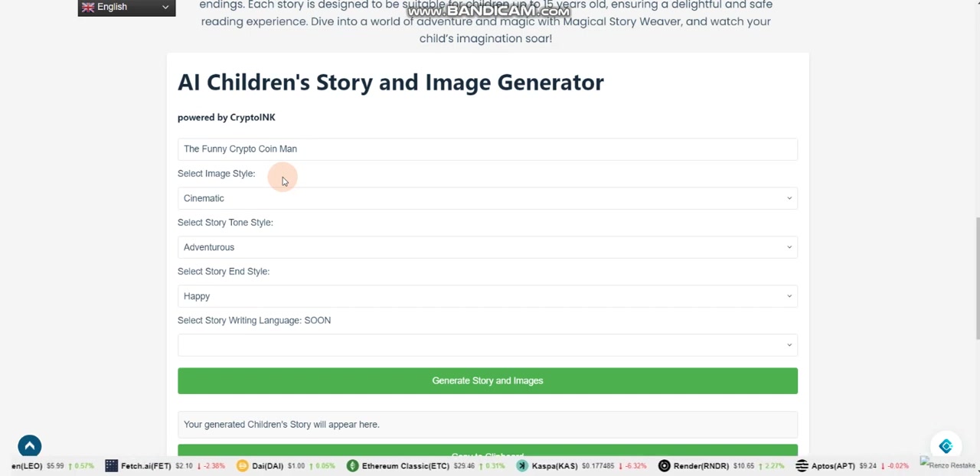The width and height of the screenshot is (980, 476).
Task: Click the UK flag in language selector
Action: click(88, 7)
